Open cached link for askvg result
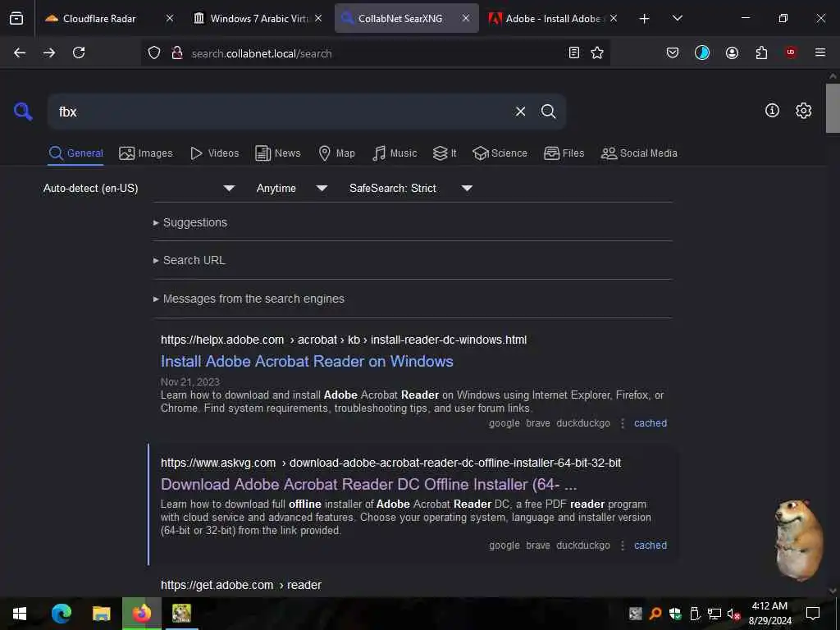Screen dimensions: 840x630 [651, 546]
